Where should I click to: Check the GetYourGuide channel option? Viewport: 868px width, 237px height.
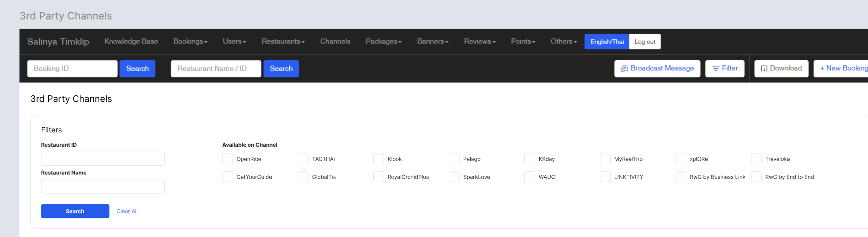point(228,177)
